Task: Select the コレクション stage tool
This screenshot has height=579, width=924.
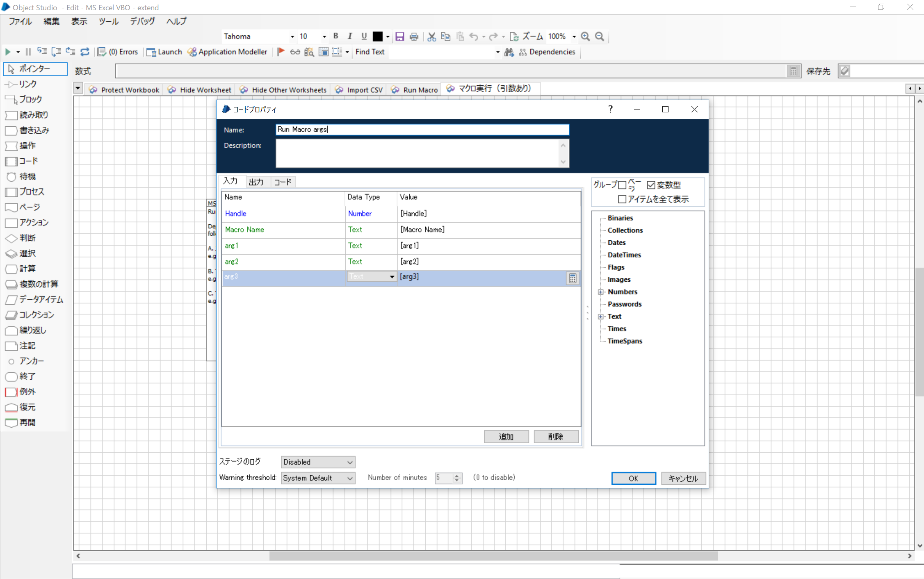Action: (30, 315)
